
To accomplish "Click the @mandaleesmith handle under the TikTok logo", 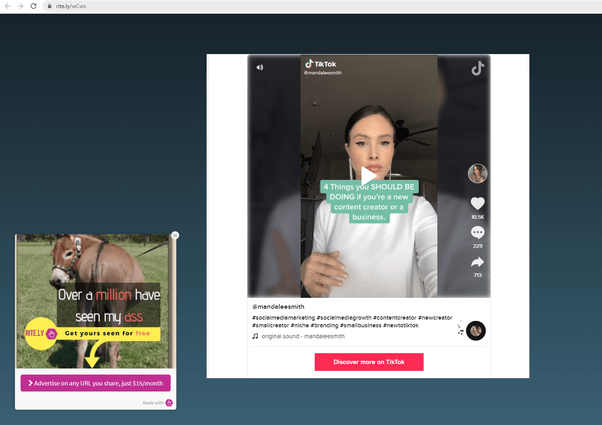I will (323, 73).
